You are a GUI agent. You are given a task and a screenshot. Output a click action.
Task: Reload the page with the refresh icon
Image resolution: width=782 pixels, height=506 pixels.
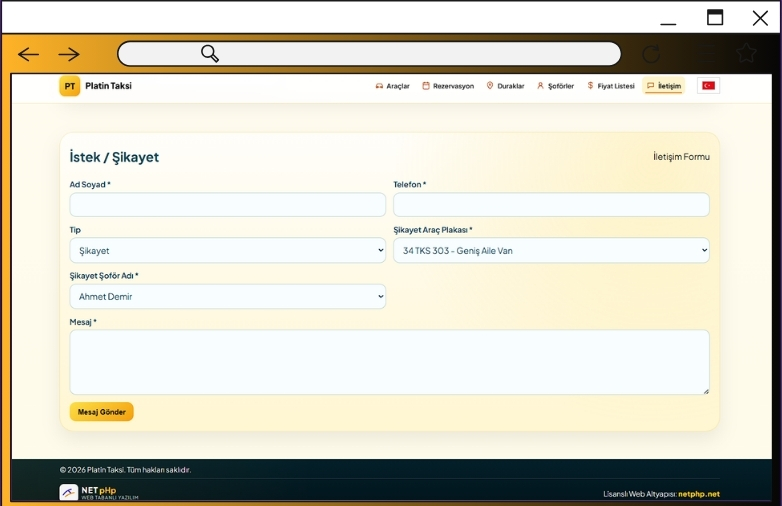click(651, 54)
